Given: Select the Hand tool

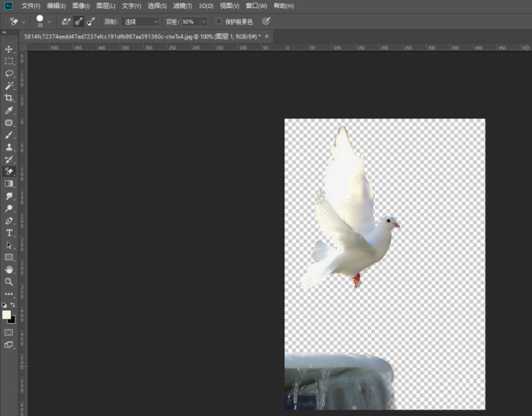Looking at the screenshot, I should 9,270.
